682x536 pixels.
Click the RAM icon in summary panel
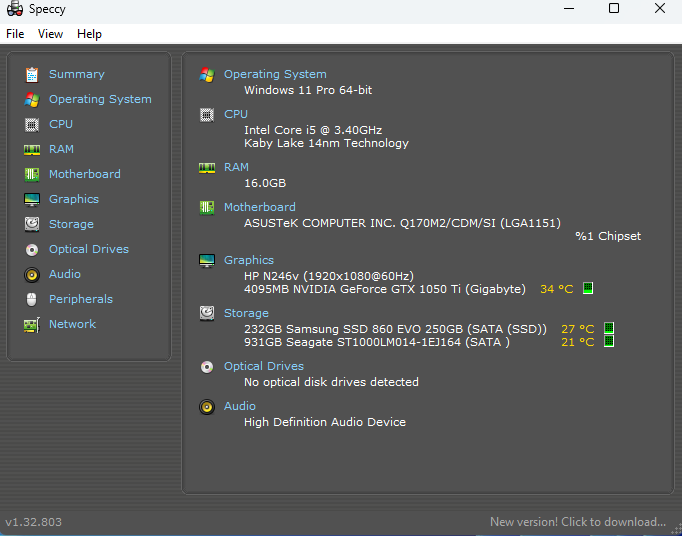(207, 168)
